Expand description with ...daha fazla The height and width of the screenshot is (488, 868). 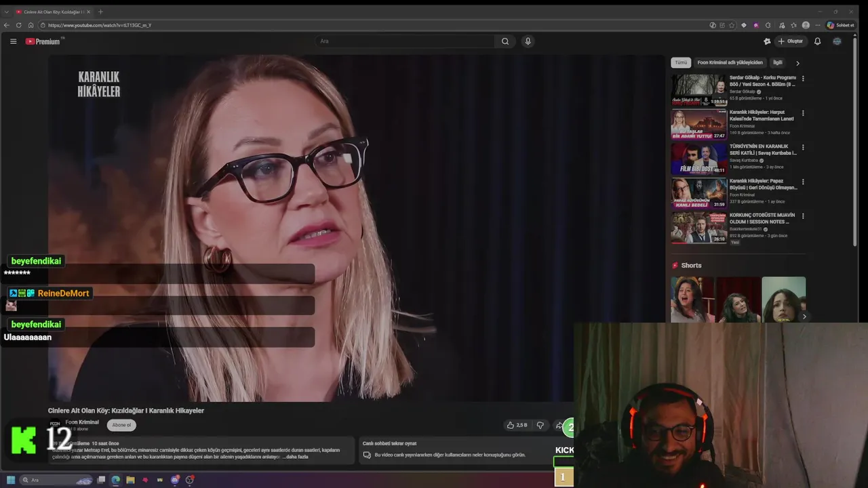(296, 457)
